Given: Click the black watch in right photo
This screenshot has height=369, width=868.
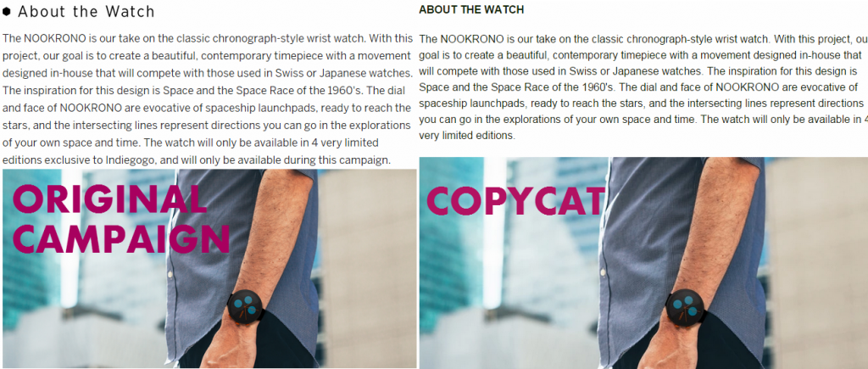Looking at the screenshot, I should [685, 307].
